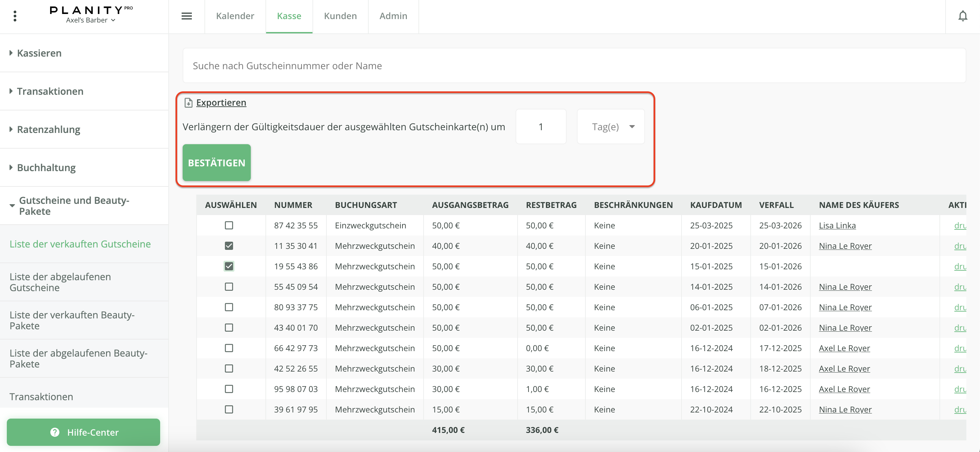Check the box for voucher 87 42 35 55

pos(229,225)
